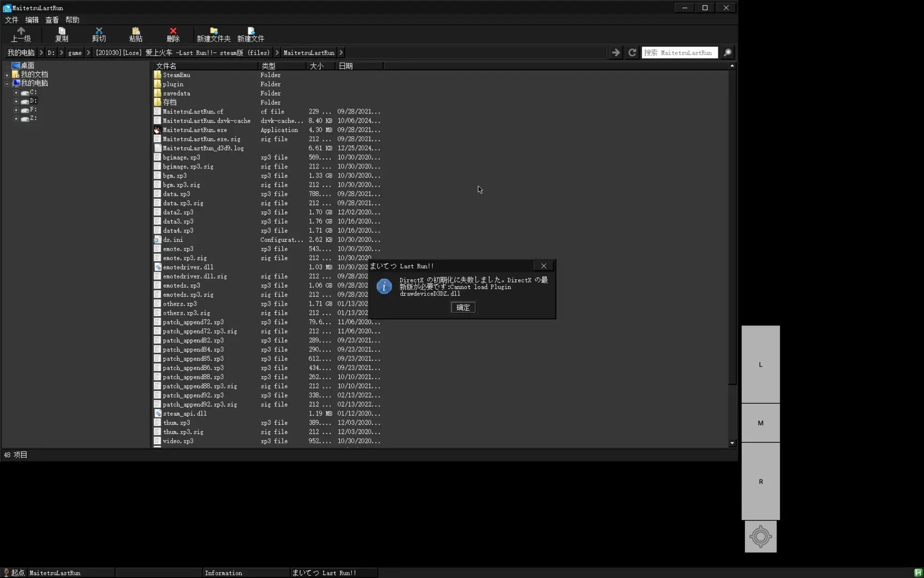Switch to まいてつ Last Run!! taskbar item
Viewport: 924px width, 578px height.
coord(334,573)
